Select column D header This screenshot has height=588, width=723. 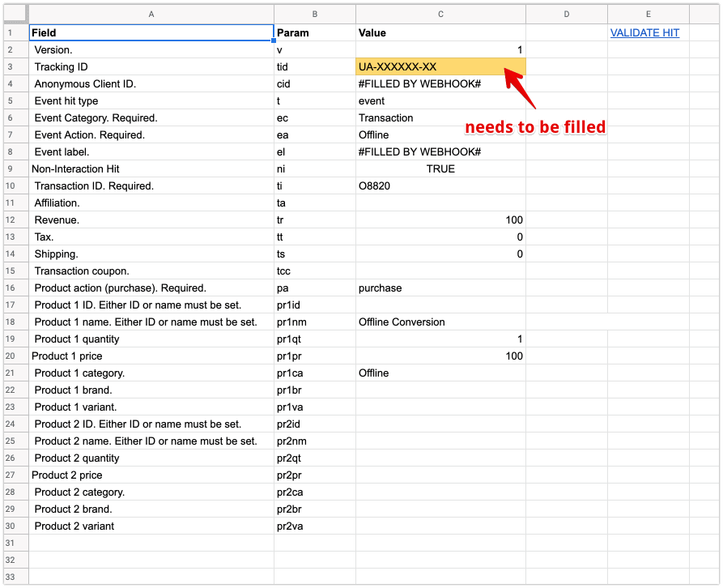pyautogui.click(x=566, y=14)
